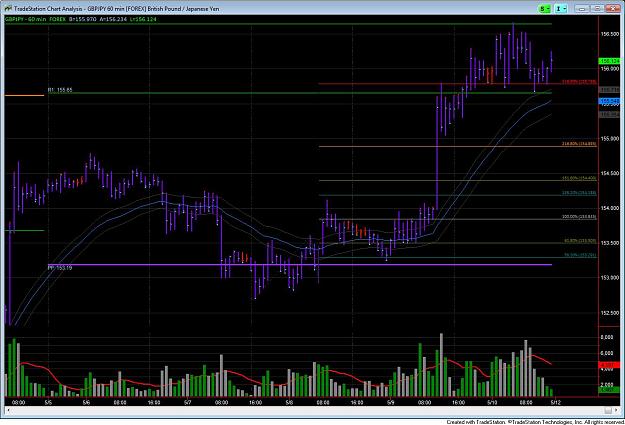Click the 156.500 price axis label
Viewport: 625px width, 425px height.
[x=609, y=34]
